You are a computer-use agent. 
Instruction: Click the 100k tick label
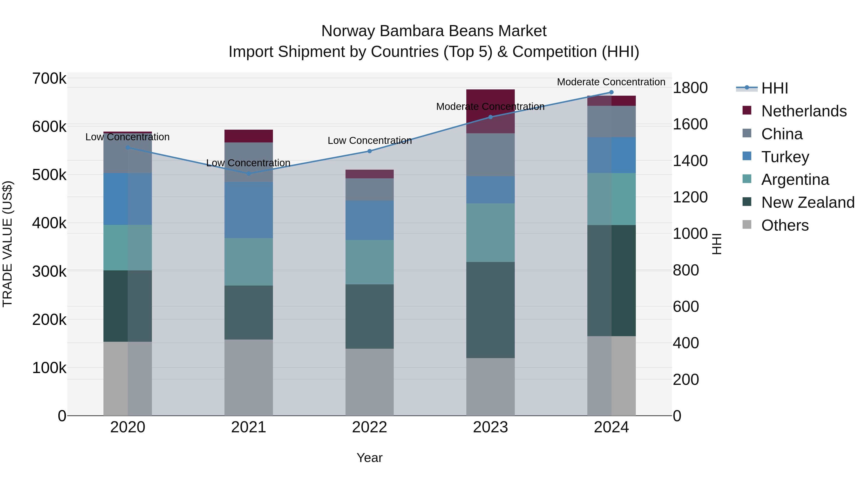pyautogui.click(x=49, y=368)
